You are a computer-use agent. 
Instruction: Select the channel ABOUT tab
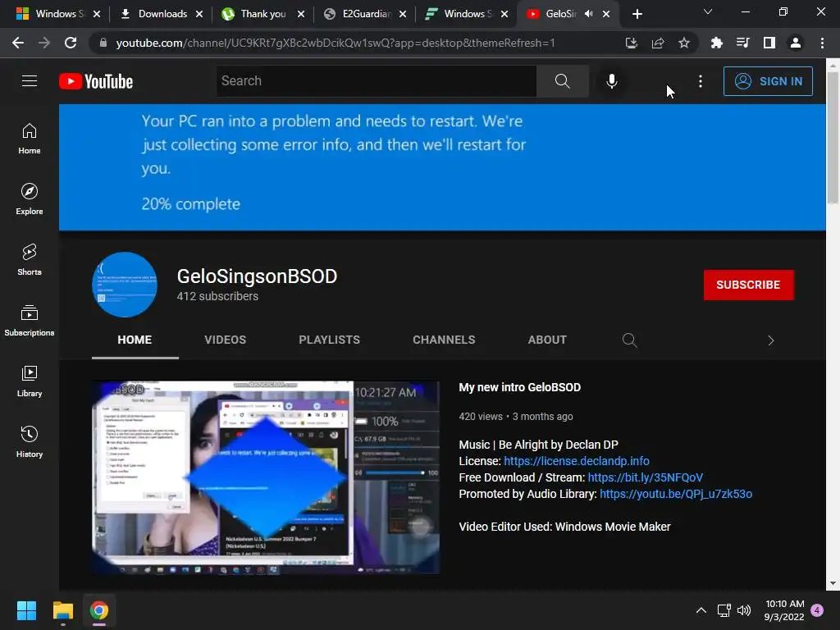pyautogui.click(x=547, y=340)
